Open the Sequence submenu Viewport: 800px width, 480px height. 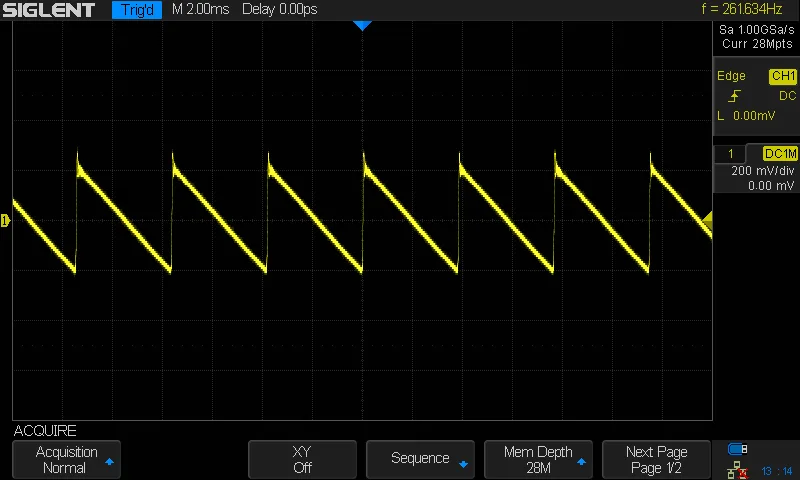pos(420,459)
